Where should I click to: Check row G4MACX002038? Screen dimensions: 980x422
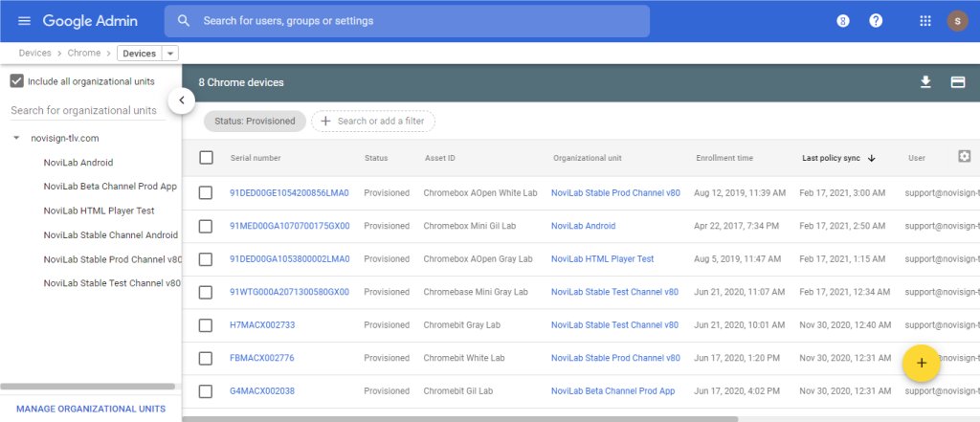206,391
